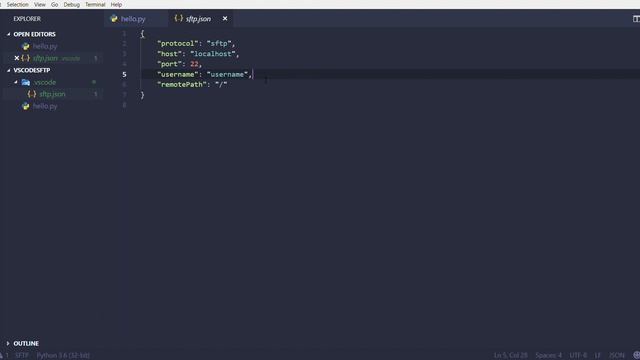Close sftp.json from the Open Editors list
Screen dimensions: 640x360
tap(17, 58)
